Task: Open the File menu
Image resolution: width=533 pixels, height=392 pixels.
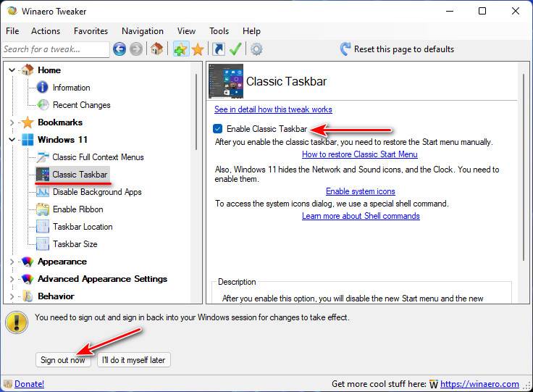Action: click(x=12, y=31)
